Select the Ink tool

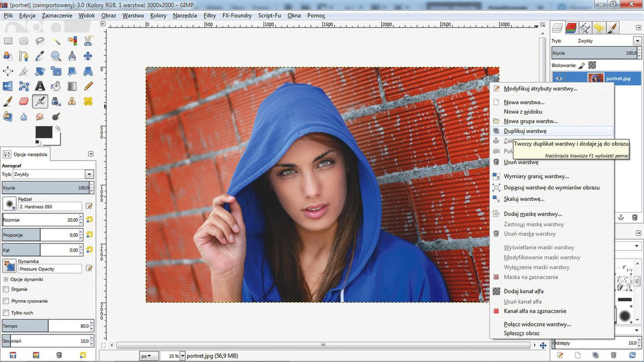tap(56, 101)
